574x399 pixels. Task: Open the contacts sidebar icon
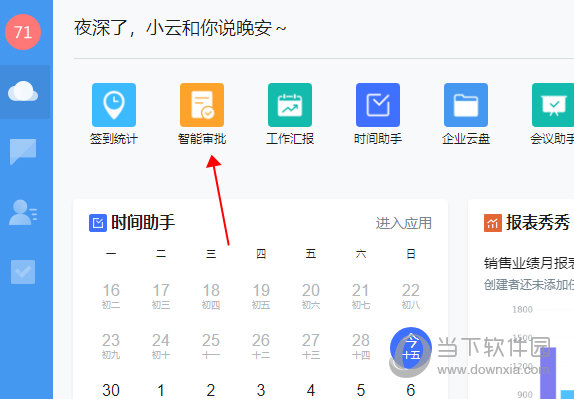coord(23,212)
